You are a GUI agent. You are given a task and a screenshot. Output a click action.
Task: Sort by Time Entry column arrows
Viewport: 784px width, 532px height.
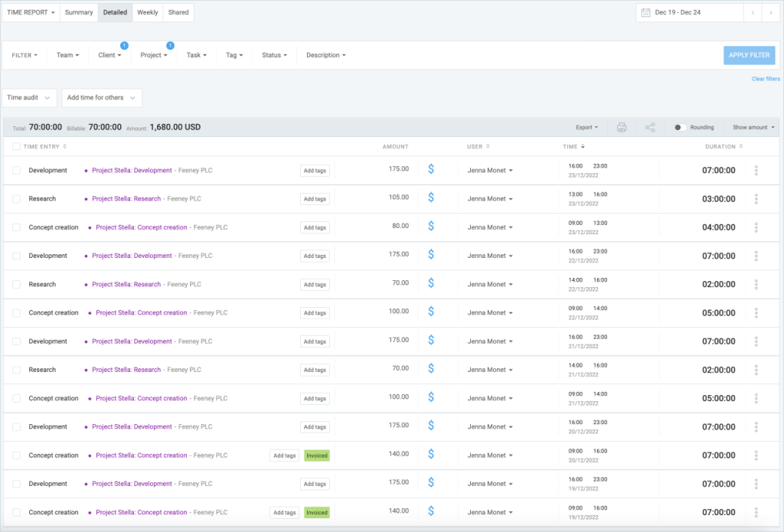(x=64, y=146)
